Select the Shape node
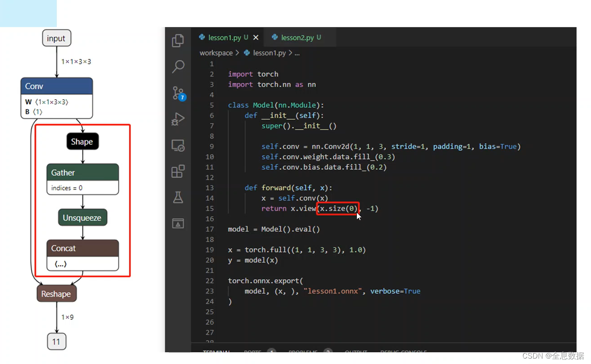This screenshot has height=364, width=591. coord(82,142)
